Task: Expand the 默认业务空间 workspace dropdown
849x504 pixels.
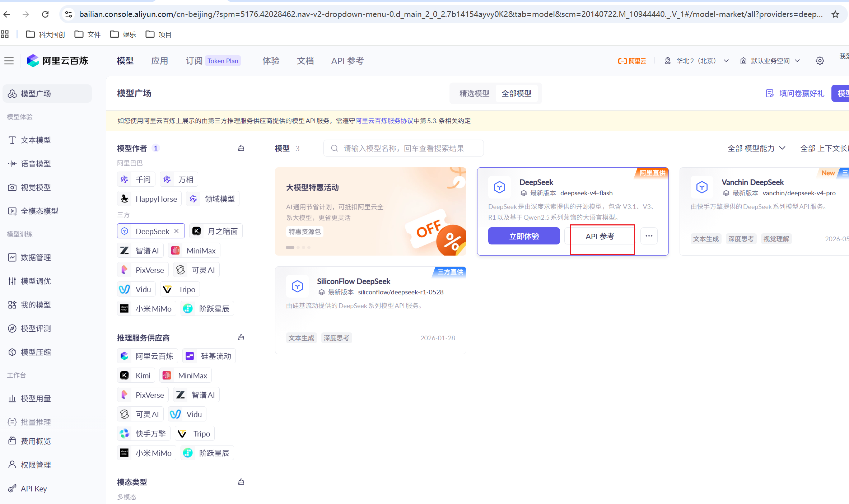Action: [770, 61]
